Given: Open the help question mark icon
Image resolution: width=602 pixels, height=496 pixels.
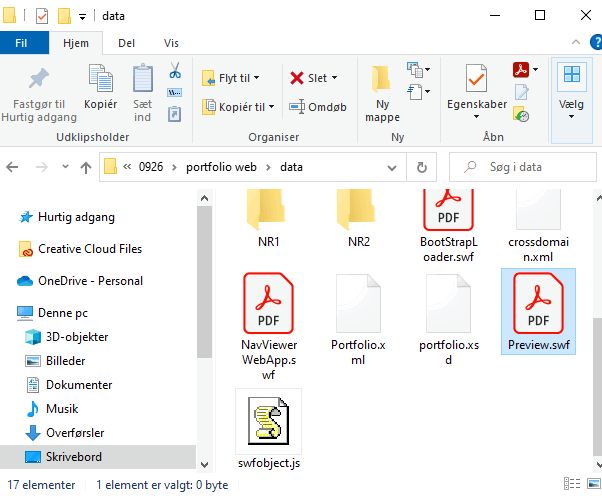Looking at the screenshot, I should [x=596, y=42].
